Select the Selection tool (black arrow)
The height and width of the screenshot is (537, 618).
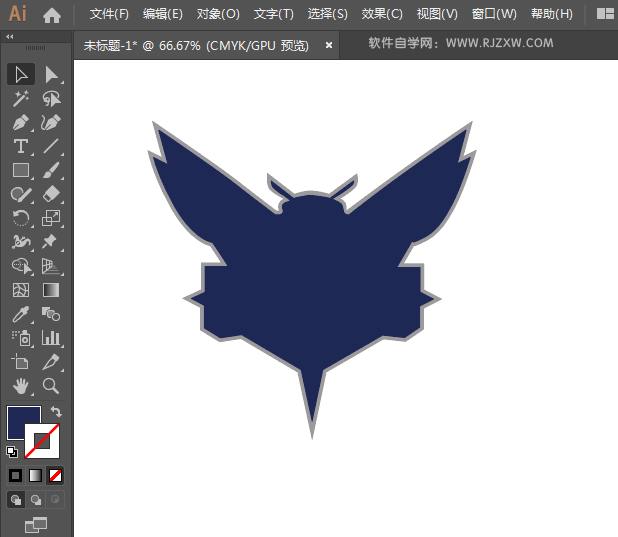(21, 74)
